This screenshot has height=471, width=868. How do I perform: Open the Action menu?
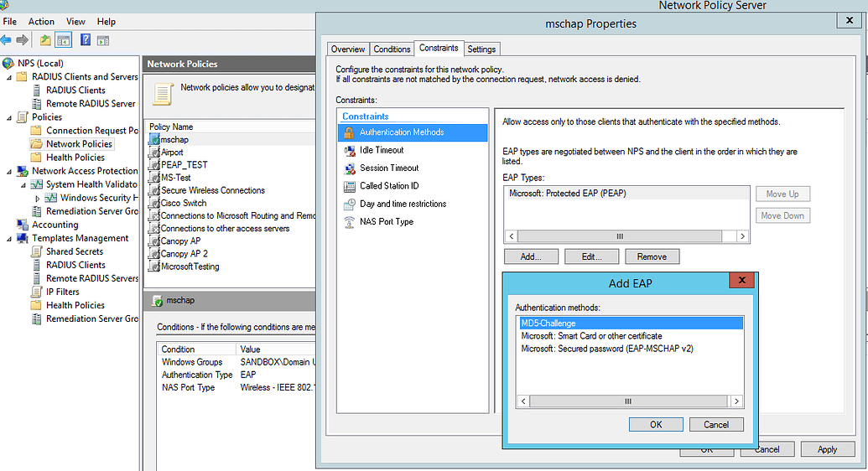pyautogui.click(x=42, y=22)
